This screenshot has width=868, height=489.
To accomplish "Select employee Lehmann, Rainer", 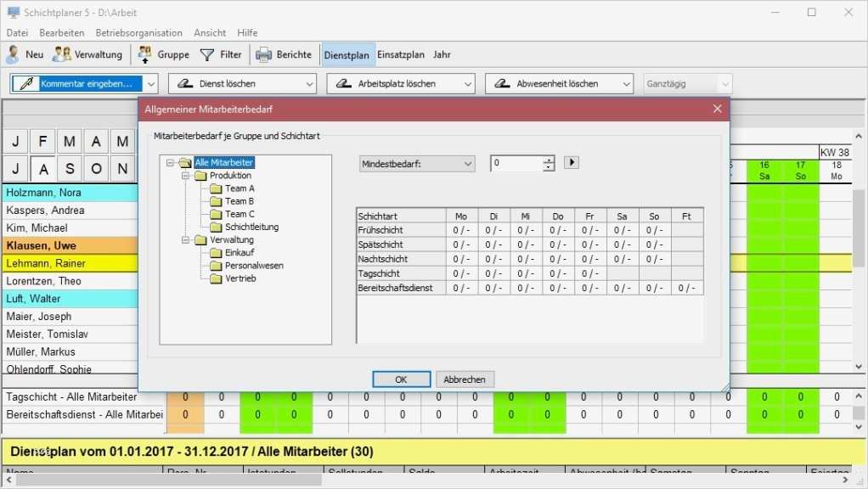I will 70,263.
